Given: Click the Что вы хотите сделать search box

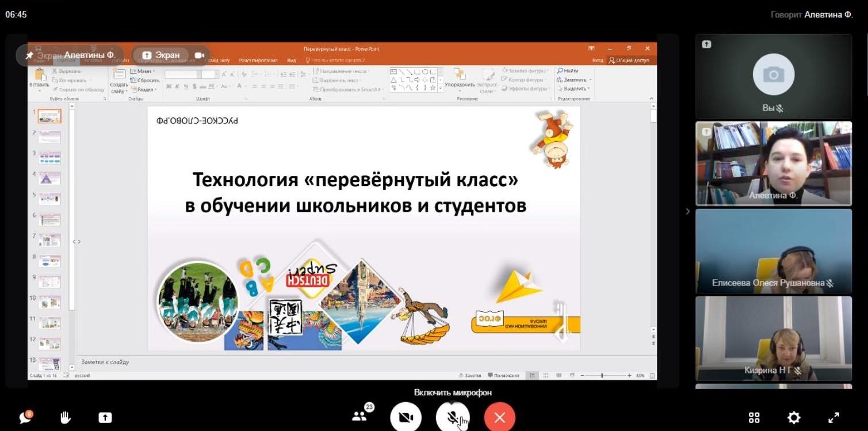Looking at the screenshot, I should (336, 60).
